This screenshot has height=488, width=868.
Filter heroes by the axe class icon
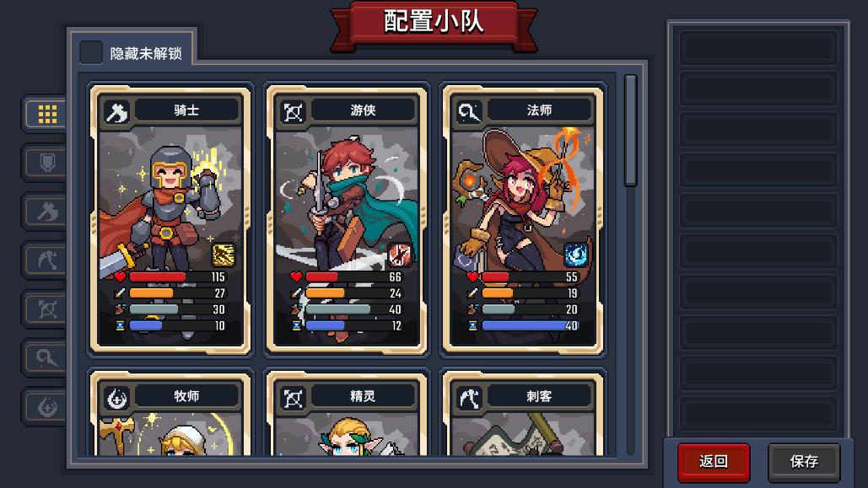[47, 212]
